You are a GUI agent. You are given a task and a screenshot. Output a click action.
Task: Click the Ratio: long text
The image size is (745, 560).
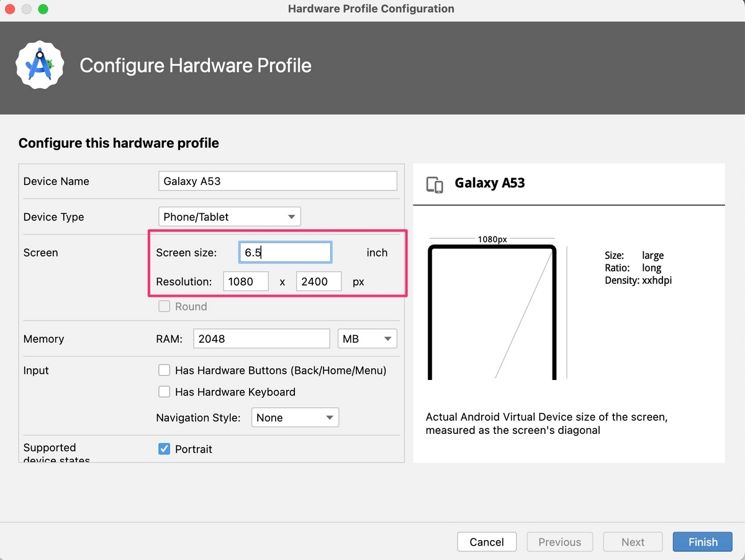633,268
